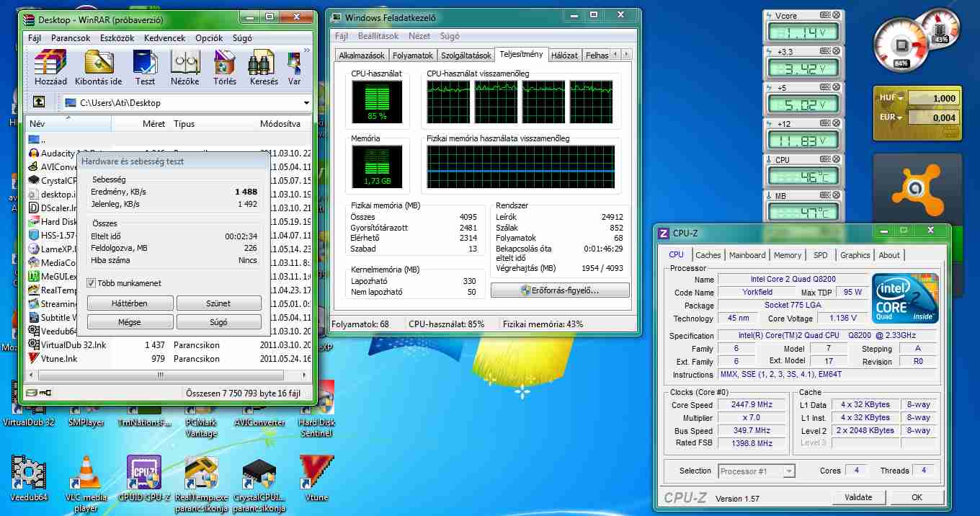This screenshot has width=980, height=516.
Task: Switch to the Folyamatok tab
Action: 413,55
